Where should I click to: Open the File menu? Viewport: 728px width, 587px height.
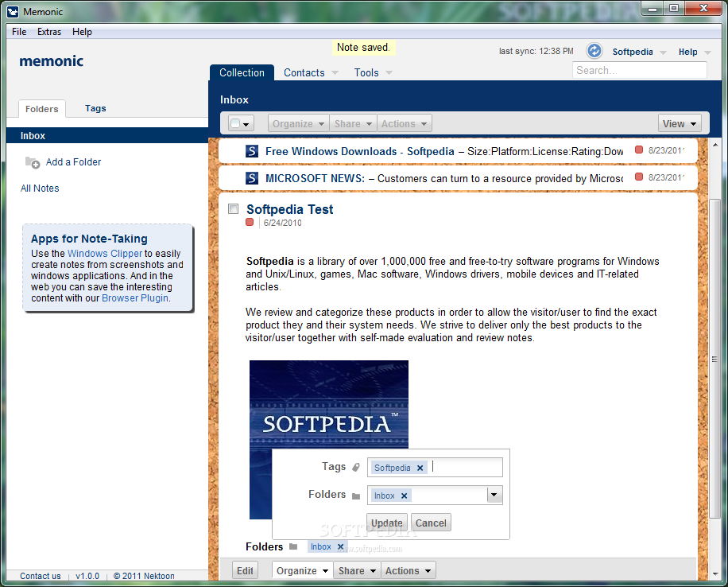[x=19, y=32]
